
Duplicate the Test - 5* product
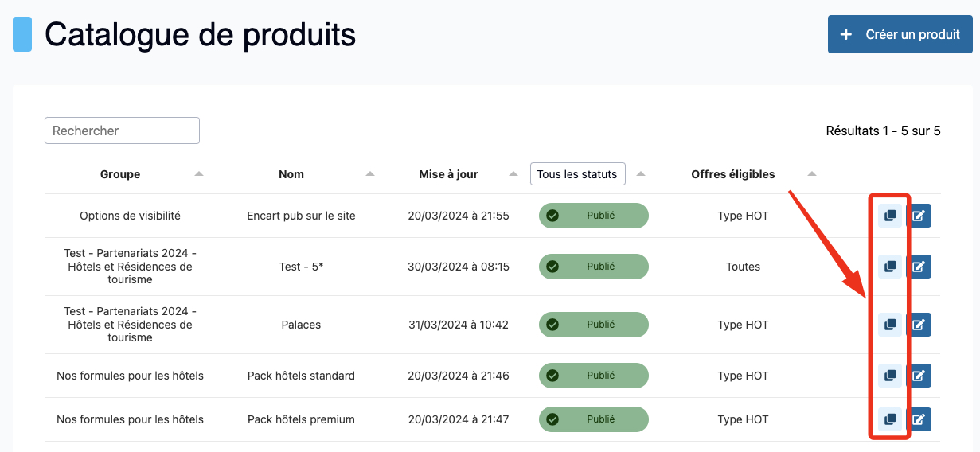click(x=890, y=267)
